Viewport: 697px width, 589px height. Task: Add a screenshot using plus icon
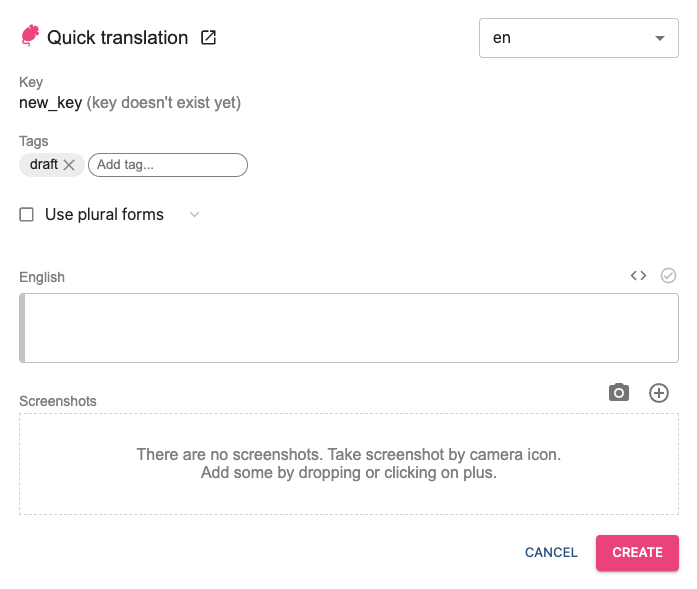[659, 393]
